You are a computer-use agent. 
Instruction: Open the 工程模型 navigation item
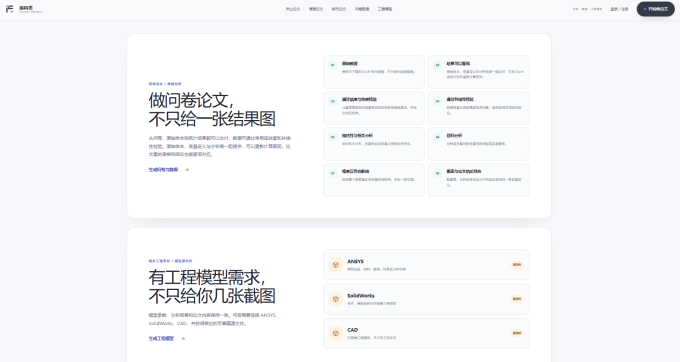pyautogui.click(x=385, y=9)
